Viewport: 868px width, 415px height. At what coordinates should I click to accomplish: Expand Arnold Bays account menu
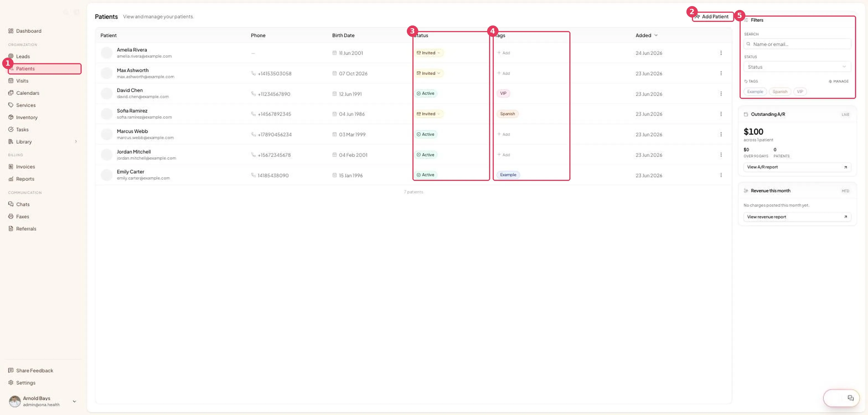[74, 401]
